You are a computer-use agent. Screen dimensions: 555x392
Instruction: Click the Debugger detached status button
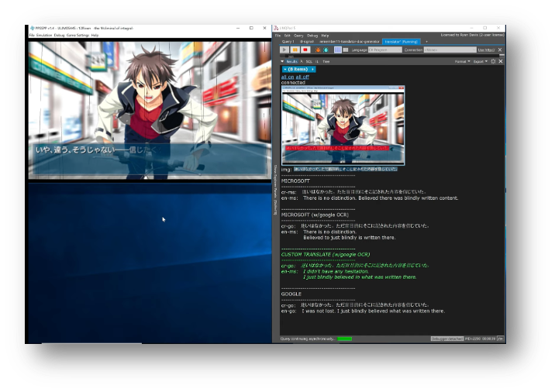pyautogui.click(x=446, y=339)
